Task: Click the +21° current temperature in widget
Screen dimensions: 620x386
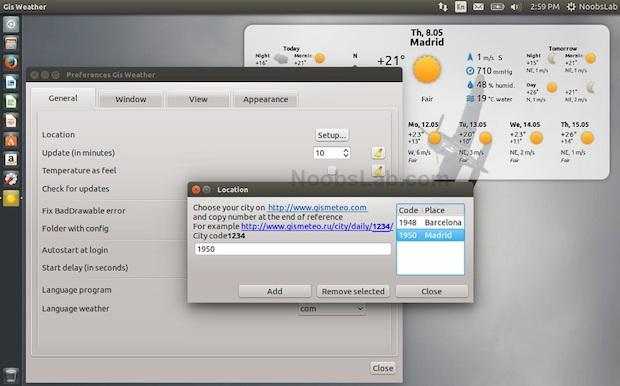Action: (391, 61)
